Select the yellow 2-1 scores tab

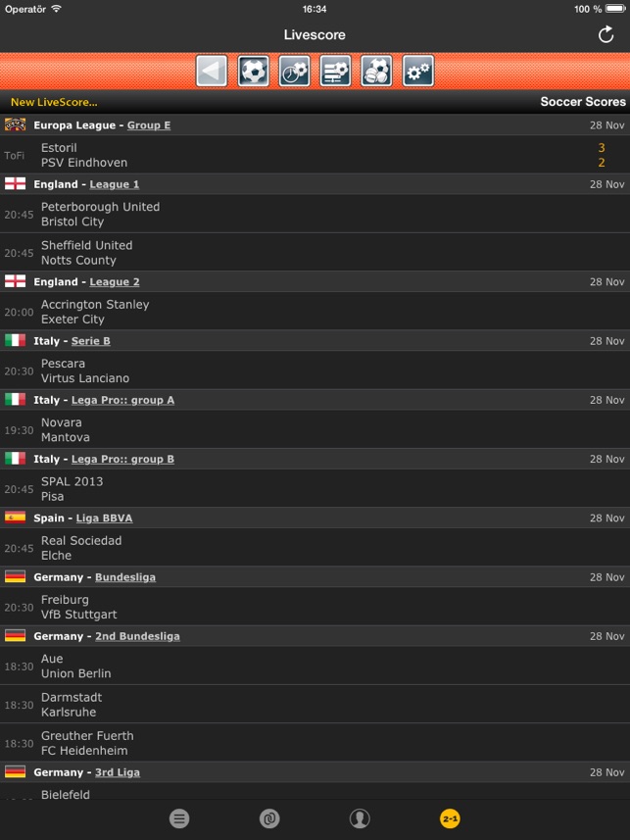click(451, 818)
